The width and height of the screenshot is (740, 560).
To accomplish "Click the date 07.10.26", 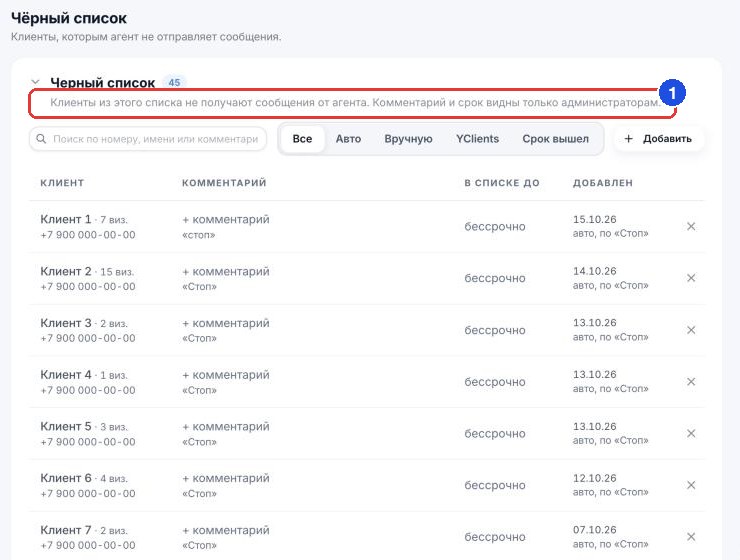I will pos(595,530).
